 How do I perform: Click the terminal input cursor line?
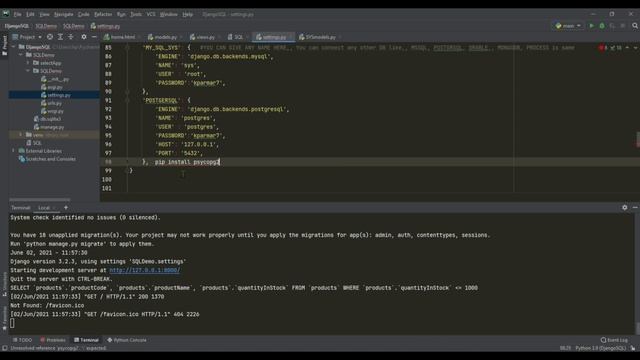coord(12,323)
